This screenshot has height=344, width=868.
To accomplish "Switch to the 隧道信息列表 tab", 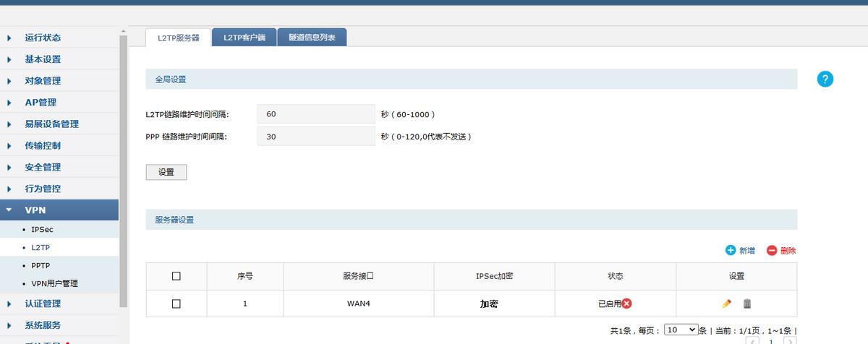I will (x=312, y=37).
